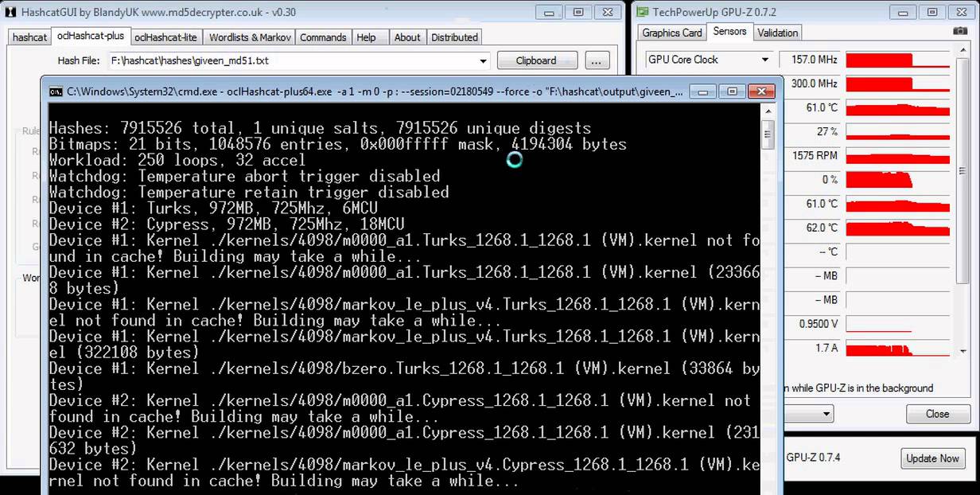Minimize the HashcatGUI window
980x495 pixels.
[x=547, y=12]
